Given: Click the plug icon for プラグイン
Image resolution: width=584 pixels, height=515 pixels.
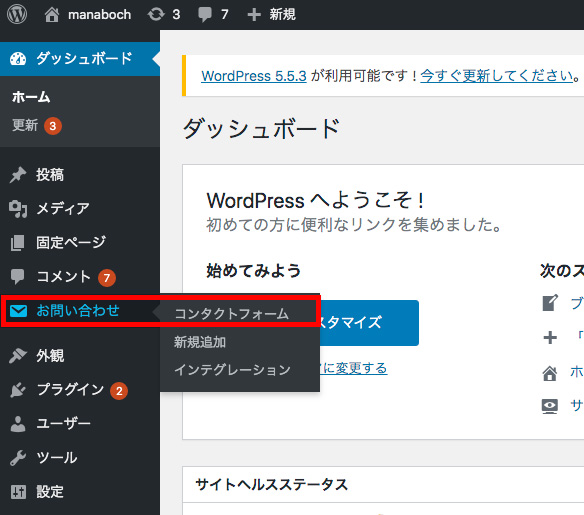Looking at the screenshot, I should [x=18, y=390].
